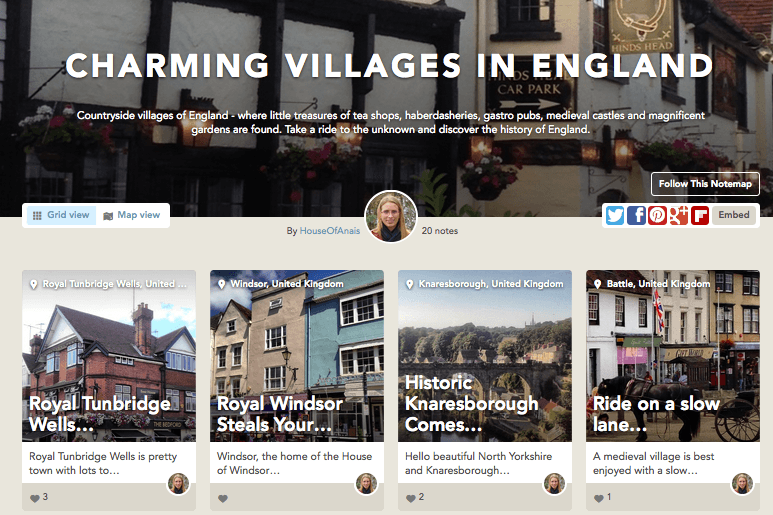The image size is (773, 515).
Task: Open the Ride on a slow lane note
Action: [x=656, y=414]
